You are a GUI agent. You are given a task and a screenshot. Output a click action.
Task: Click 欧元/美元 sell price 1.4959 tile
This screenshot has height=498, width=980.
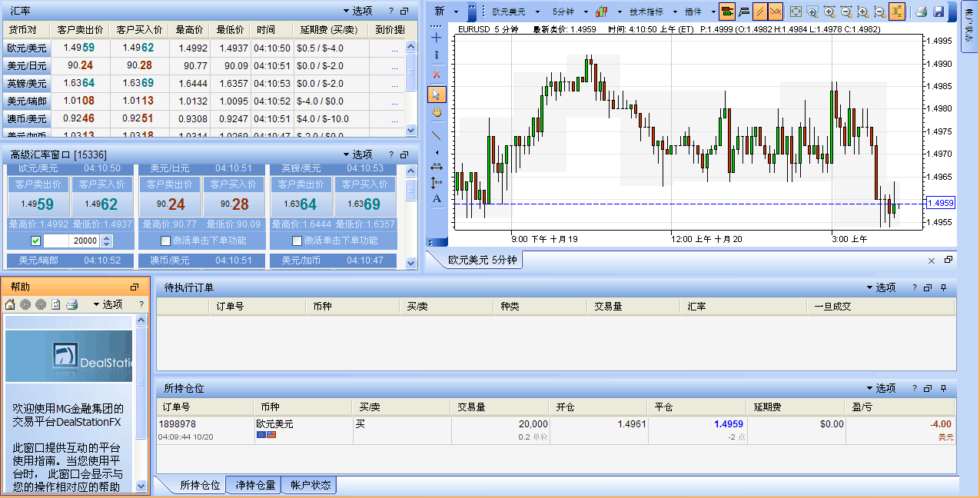tap(37, 197)
